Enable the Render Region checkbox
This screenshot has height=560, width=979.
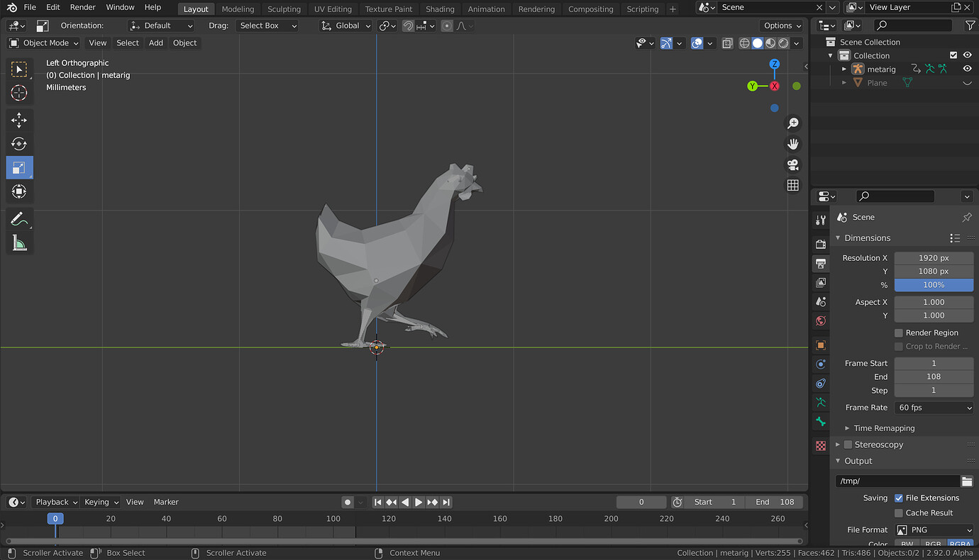[899, 332]
